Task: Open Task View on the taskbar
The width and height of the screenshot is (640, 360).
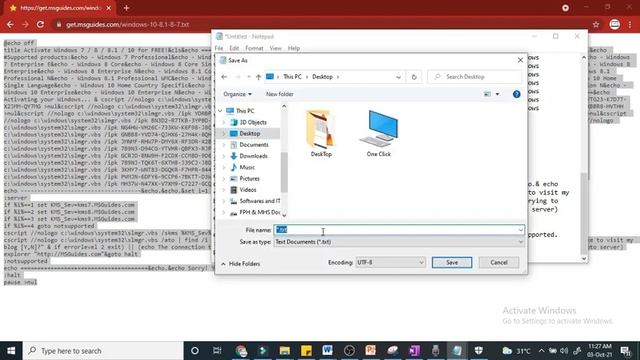Action: coord(217,351)
